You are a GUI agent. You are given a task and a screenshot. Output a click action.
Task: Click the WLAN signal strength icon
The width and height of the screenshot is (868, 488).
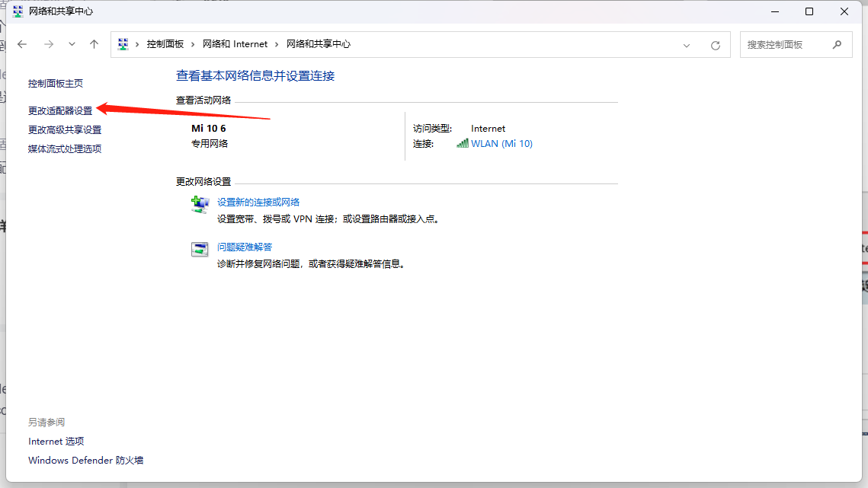(463, 143)
